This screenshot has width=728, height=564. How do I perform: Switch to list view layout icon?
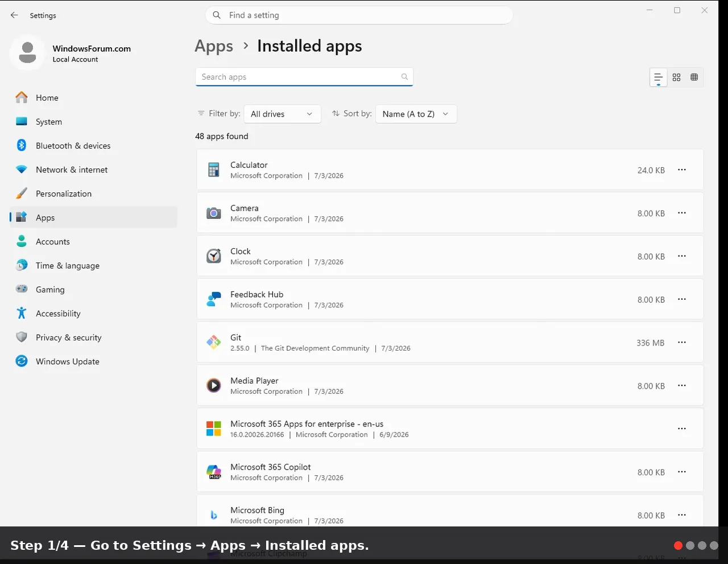coord(658,77)
